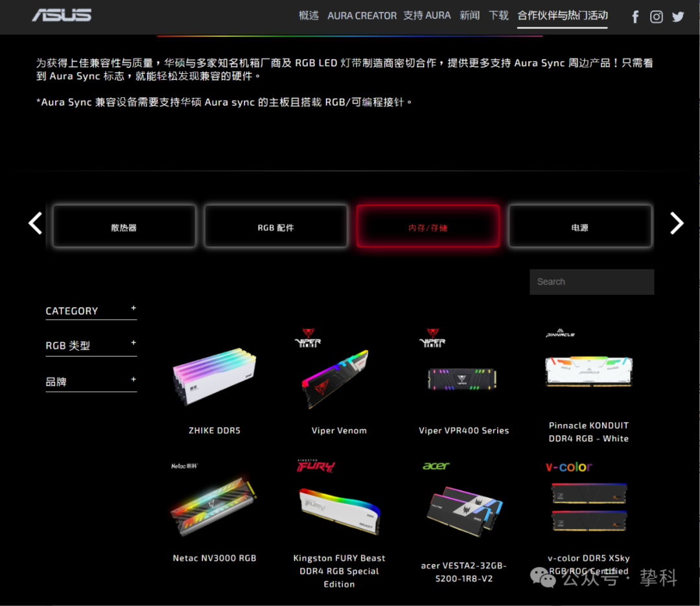Expand the RGB 类型 filter
The height and width of the screenshot is (606, 700).
click(91, 345)
